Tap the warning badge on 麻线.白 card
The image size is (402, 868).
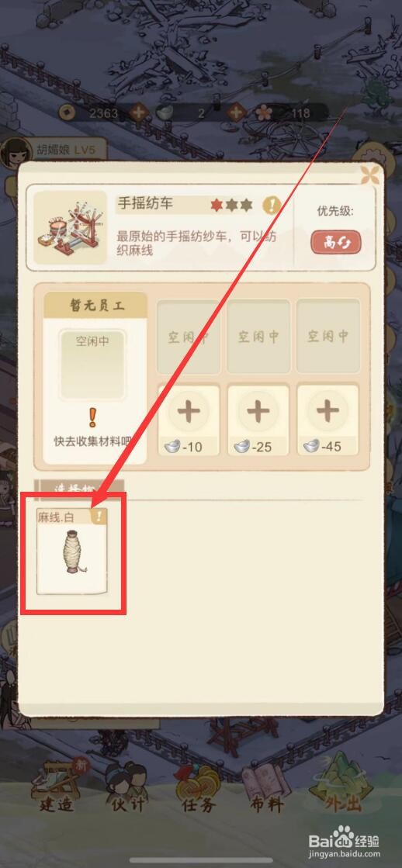pos(99,517)
